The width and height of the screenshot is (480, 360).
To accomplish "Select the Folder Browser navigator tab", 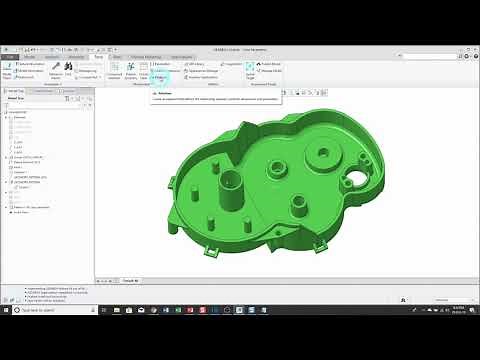I will [42, 91].
